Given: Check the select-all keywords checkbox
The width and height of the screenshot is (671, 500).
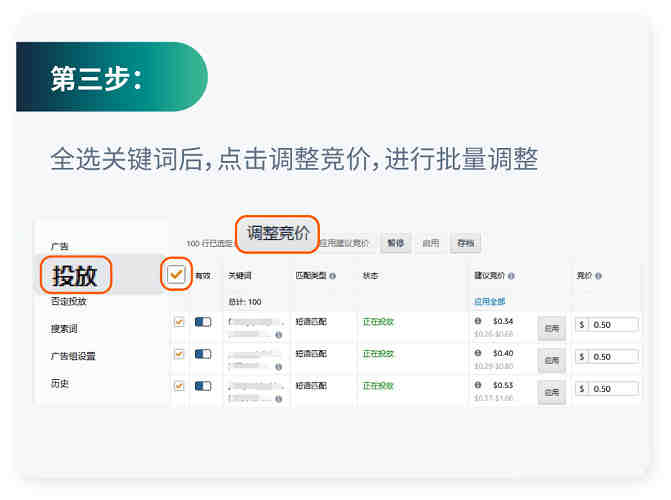Looking at the screenshot, I should pos(177,275).
